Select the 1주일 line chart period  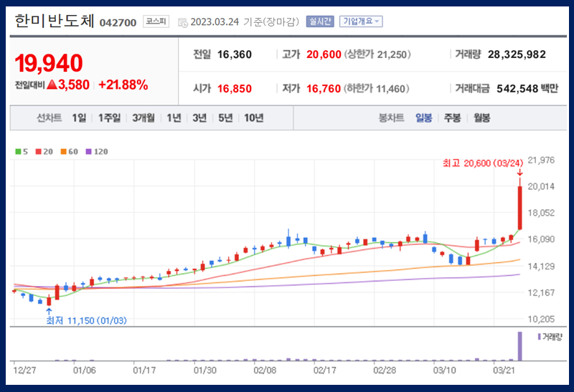pyautogui.click(x=109, y=118)
